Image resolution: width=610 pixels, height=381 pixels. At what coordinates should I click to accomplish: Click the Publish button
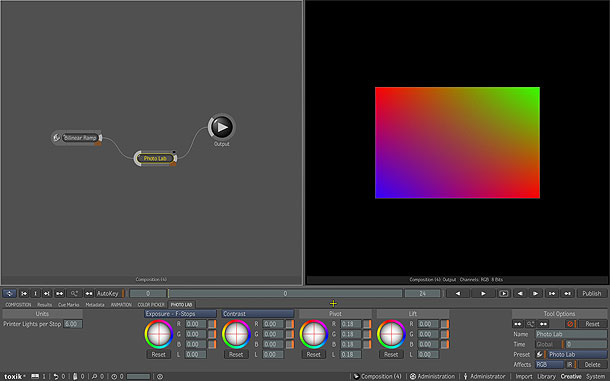pos(592,293)
